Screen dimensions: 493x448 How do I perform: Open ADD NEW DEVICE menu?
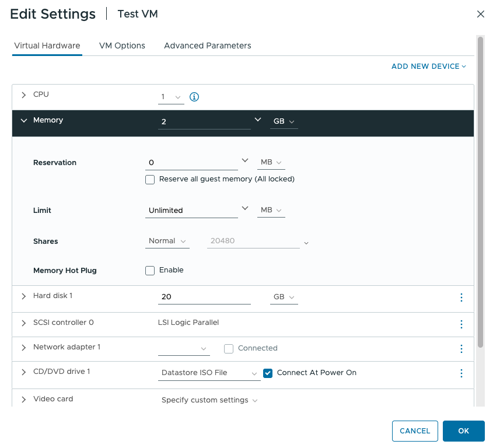pyautogui.click(x=429, y=66)
